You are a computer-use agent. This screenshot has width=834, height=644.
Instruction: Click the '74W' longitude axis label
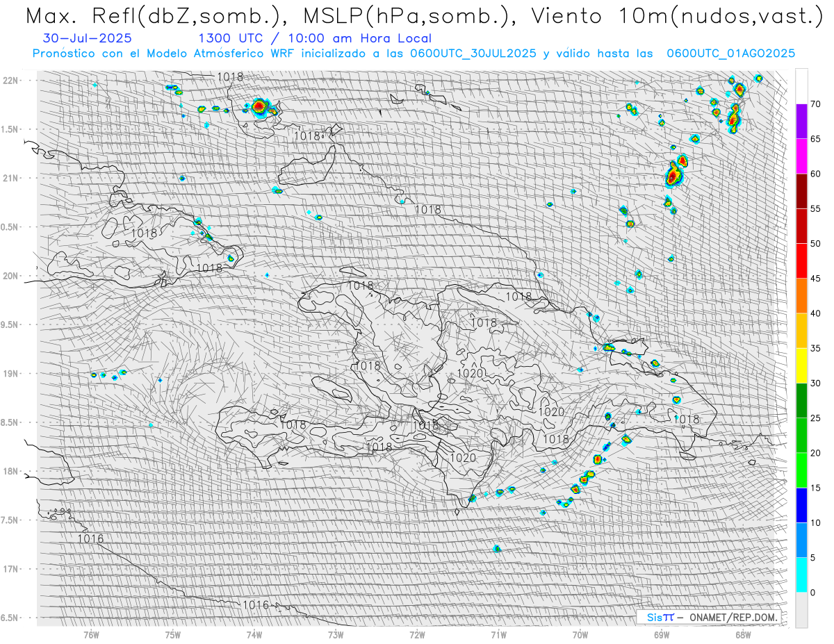[254, 634]
